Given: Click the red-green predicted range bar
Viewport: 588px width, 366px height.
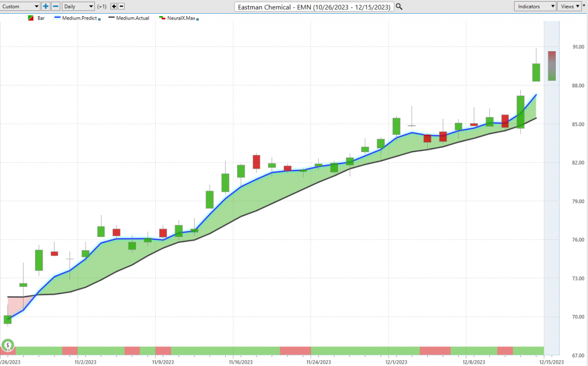Looking at the screenshot, I should 552,66.
